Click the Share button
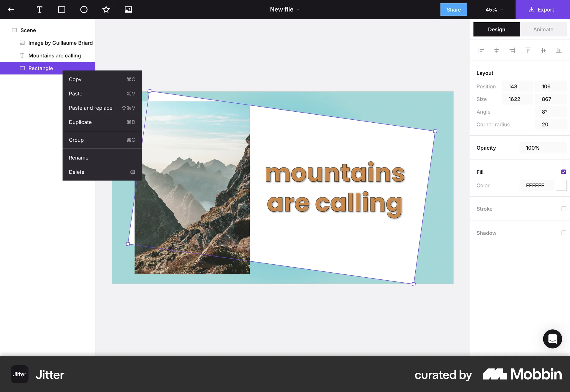Viewport: 570px width, 392px height. tap(453, 9)
